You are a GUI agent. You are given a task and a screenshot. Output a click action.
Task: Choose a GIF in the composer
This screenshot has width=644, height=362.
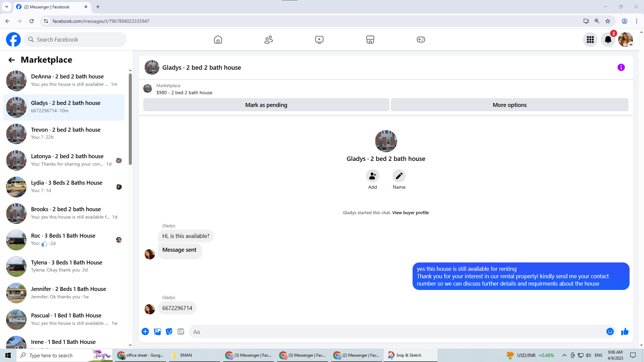(x=181, y=331)
